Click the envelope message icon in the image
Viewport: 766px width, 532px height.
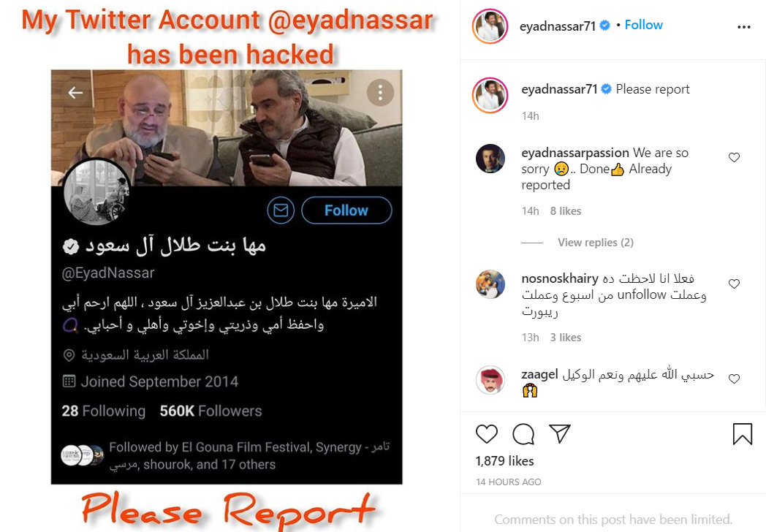(x=281, y=210)
